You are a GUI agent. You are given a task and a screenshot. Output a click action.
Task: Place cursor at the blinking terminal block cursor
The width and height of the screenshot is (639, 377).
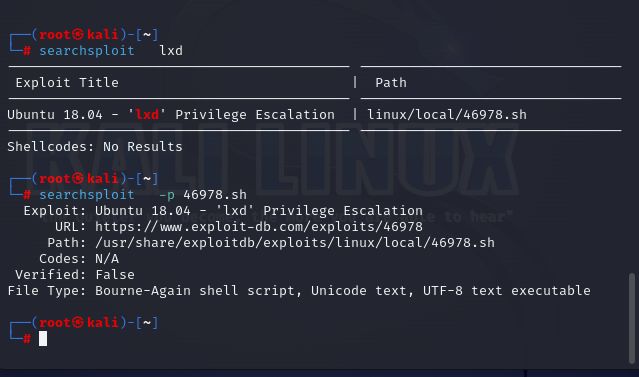(43, 339)
